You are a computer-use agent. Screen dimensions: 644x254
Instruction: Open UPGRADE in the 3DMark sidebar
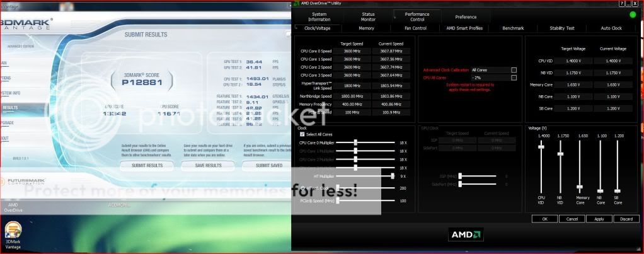click(x=7, y=123)
